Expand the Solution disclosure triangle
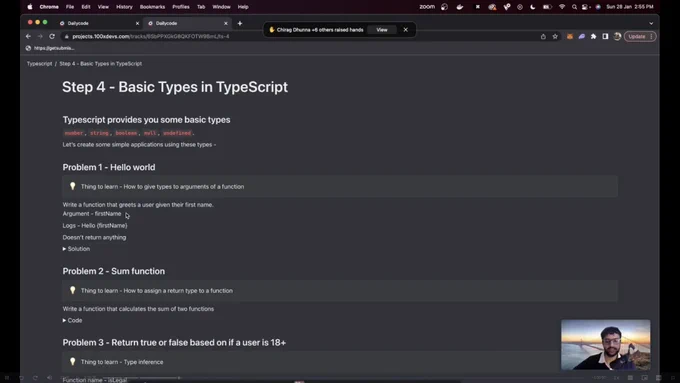The image size is (680, 383). click(64, 249)
